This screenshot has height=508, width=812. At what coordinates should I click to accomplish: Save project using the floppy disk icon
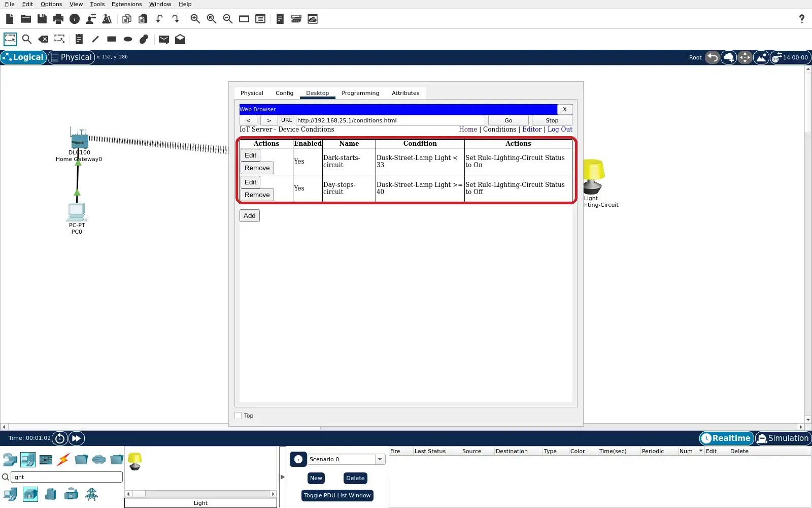[x=42, y=19]
